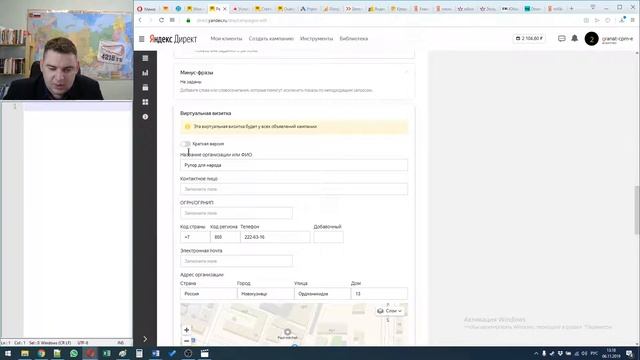This screenshot has height=360, width=640.
Task: Open the Мои клиенты menu item
Action: 227,39
